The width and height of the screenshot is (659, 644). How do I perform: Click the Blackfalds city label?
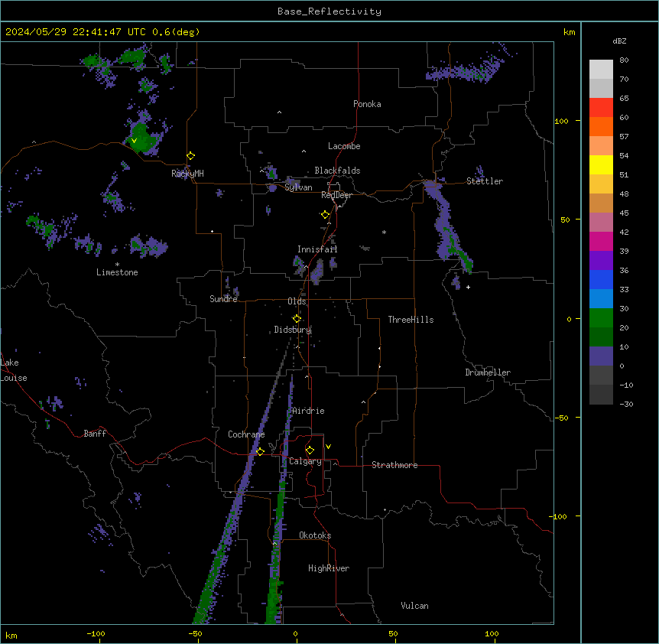tap(337, 171)
